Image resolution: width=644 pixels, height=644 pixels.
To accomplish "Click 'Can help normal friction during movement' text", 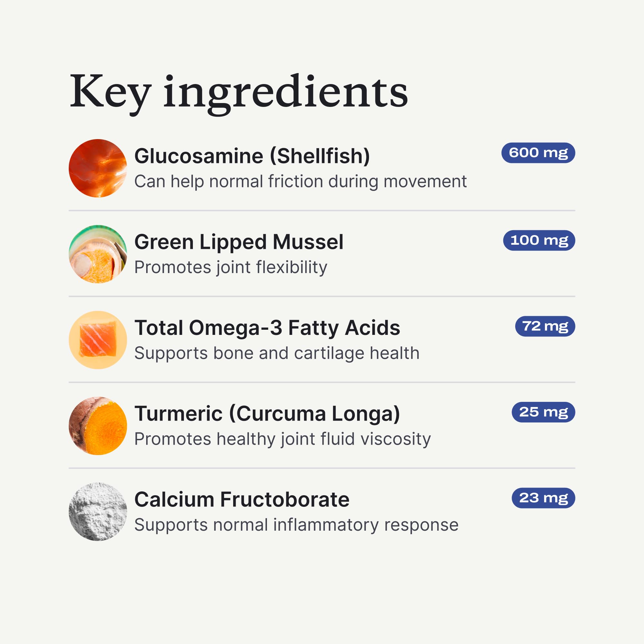I will pyautogui.click(x=300, y=182).
